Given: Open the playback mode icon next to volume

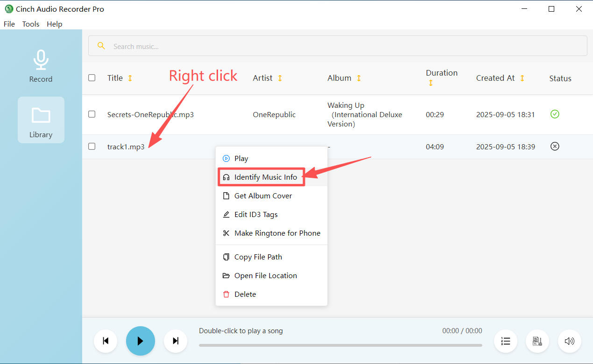Looking at the screenshot, I should [537, 341].
